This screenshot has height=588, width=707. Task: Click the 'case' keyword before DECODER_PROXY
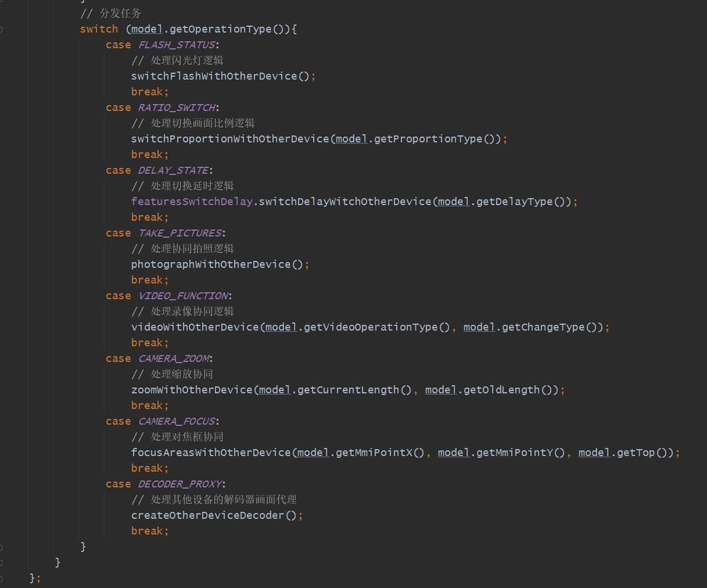pos(118,484)
